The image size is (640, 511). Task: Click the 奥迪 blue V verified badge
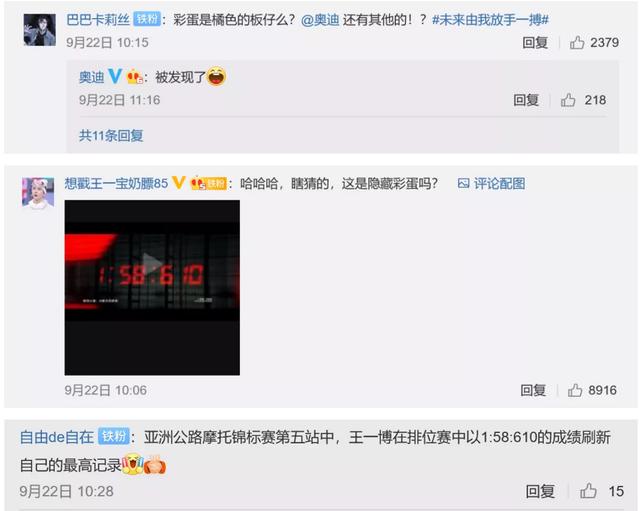(115, 76)
